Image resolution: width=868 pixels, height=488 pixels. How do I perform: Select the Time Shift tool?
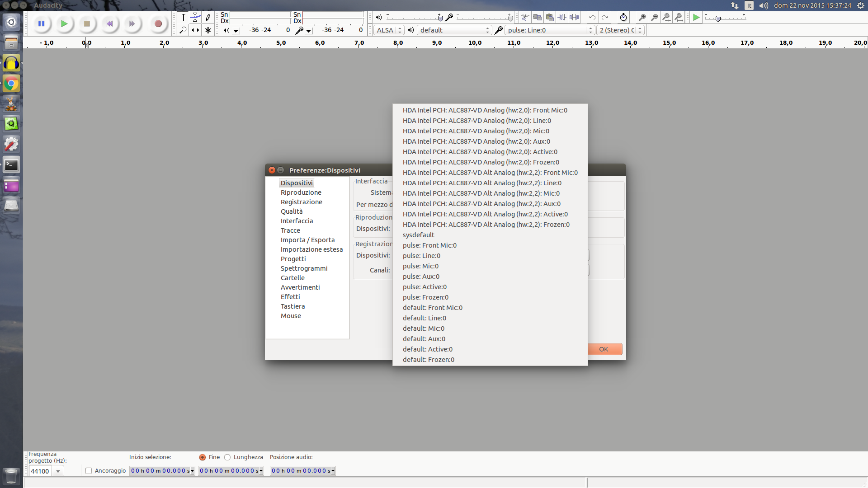tap(195, 30)
